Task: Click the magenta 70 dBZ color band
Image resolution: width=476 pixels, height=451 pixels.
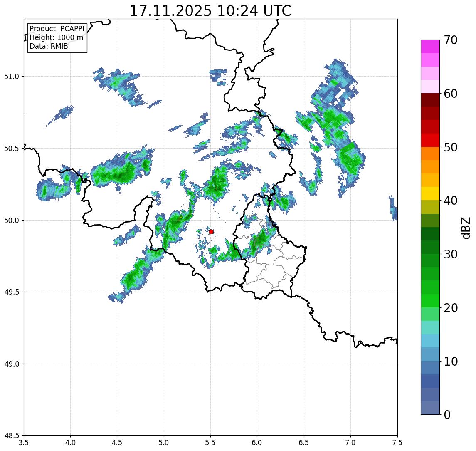Action: pos(430,47)
